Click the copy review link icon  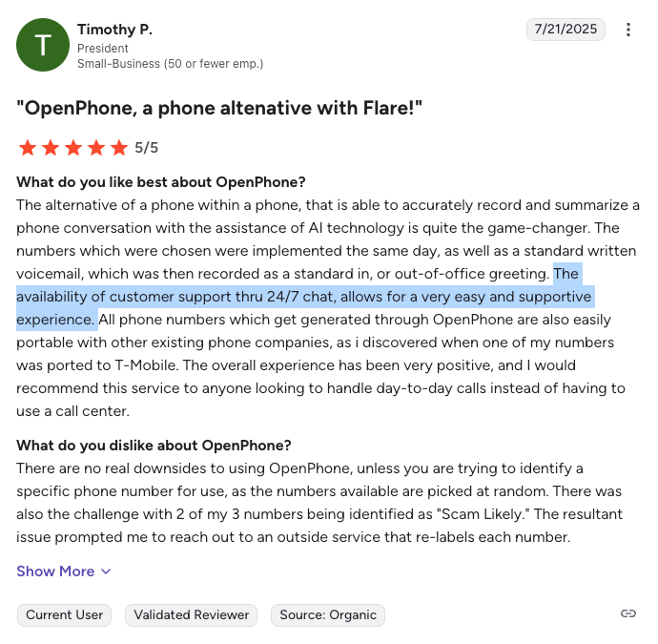[627, 614]
